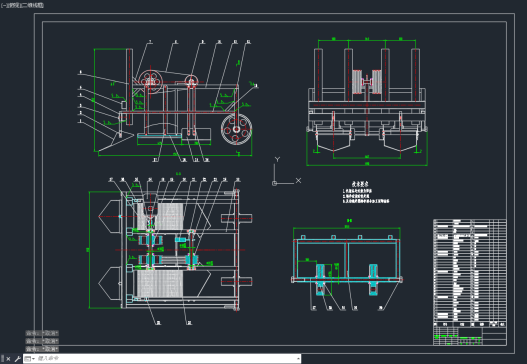Open the viewport controls label at top-left
The height and width of the screenshot is (364, 527).
pos(23,5)
